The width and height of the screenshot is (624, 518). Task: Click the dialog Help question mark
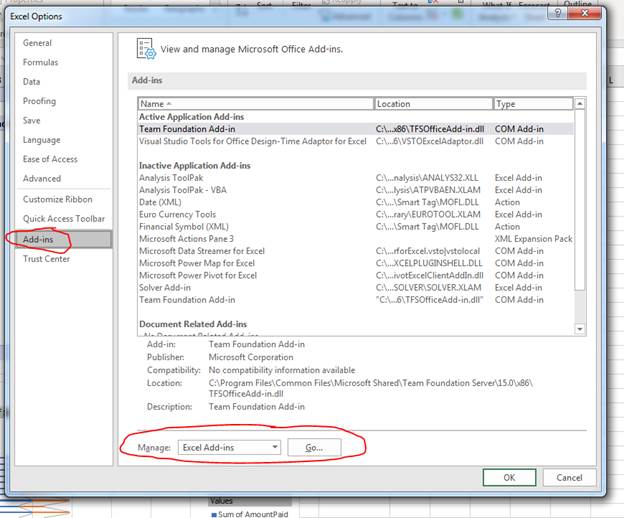coord(558,14)
